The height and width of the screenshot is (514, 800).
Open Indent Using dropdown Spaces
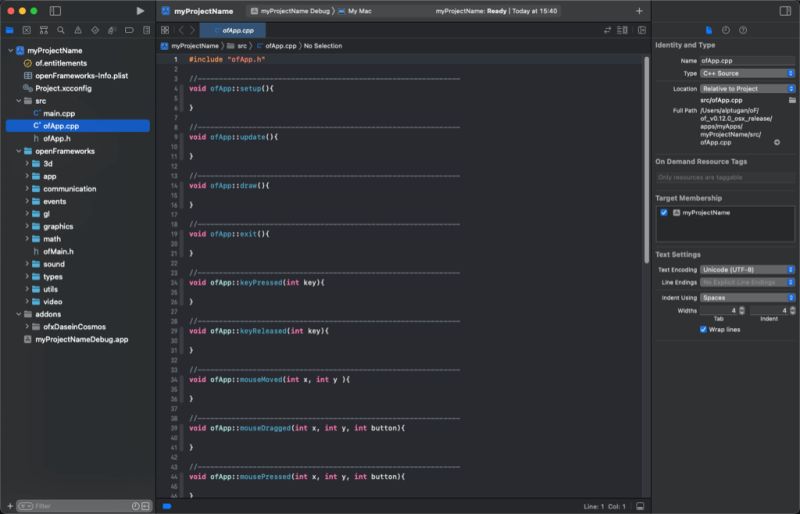(747, 298)
